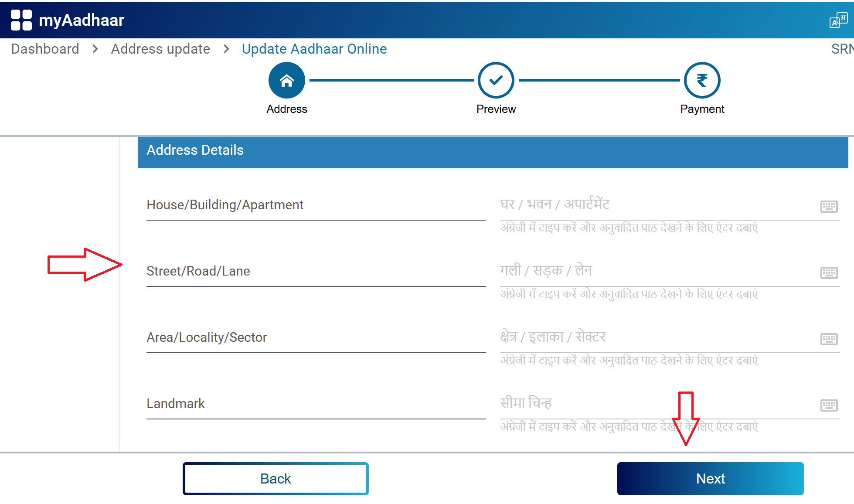Open the language translation icon
Screen dimensions: 854x504
click(x=838, y=20)
